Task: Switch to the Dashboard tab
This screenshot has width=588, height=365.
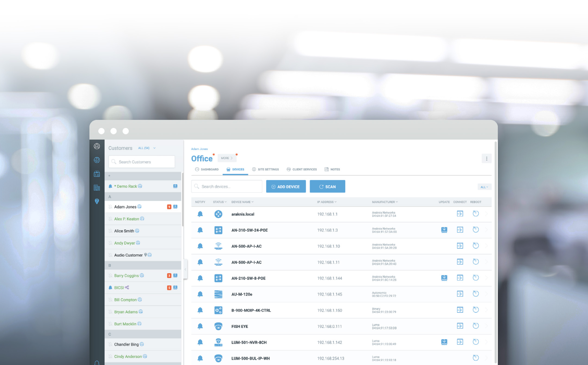Action: click(207, 169)
